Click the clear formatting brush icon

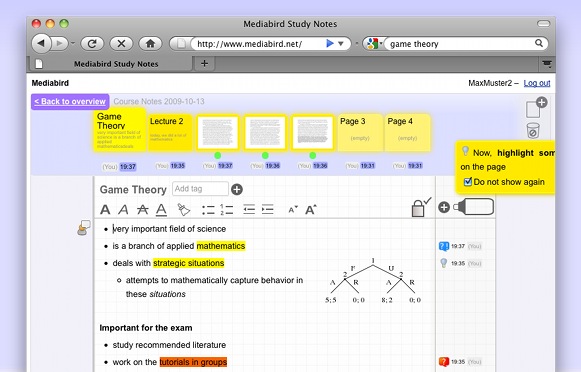pos(183,210)
